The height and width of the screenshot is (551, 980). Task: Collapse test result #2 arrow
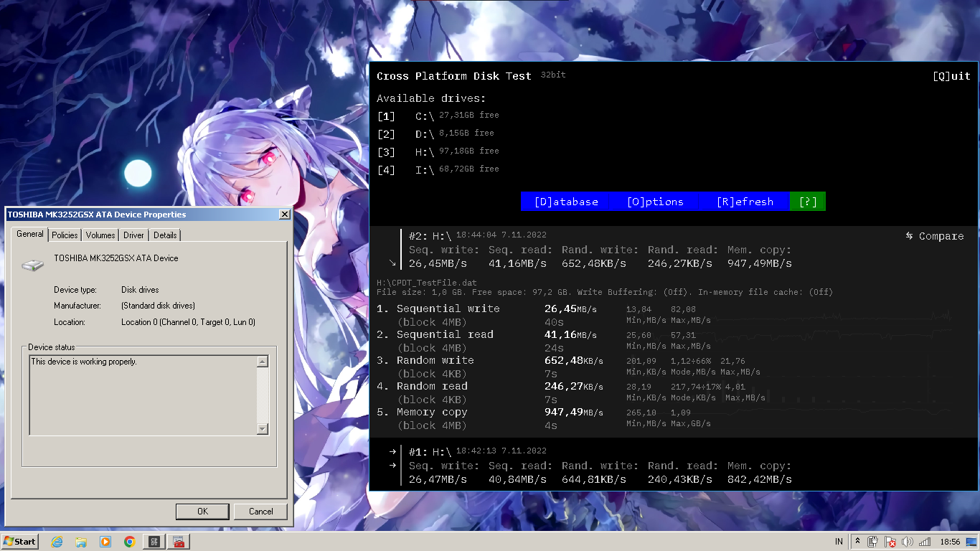[x=392, y=263]
